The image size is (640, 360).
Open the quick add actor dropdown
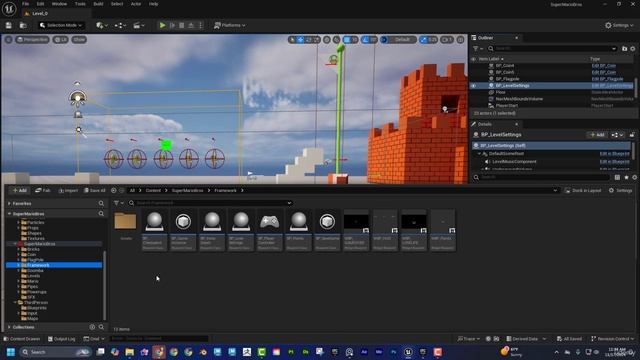coord(102,25)
